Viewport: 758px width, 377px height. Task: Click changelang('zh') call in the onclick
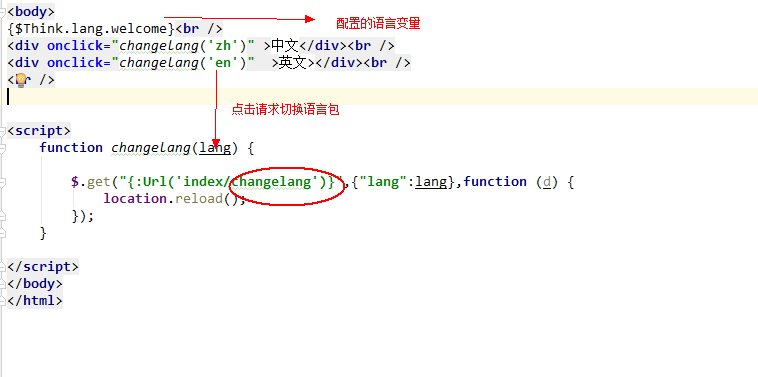pyautogui.click(x=183, y=46)
